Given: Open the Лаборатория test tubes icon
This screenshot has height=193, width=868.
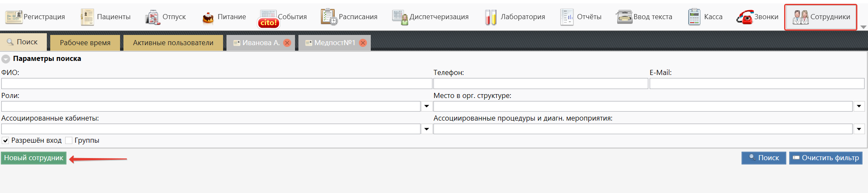Looking at the screenshot, I should 490,17.
